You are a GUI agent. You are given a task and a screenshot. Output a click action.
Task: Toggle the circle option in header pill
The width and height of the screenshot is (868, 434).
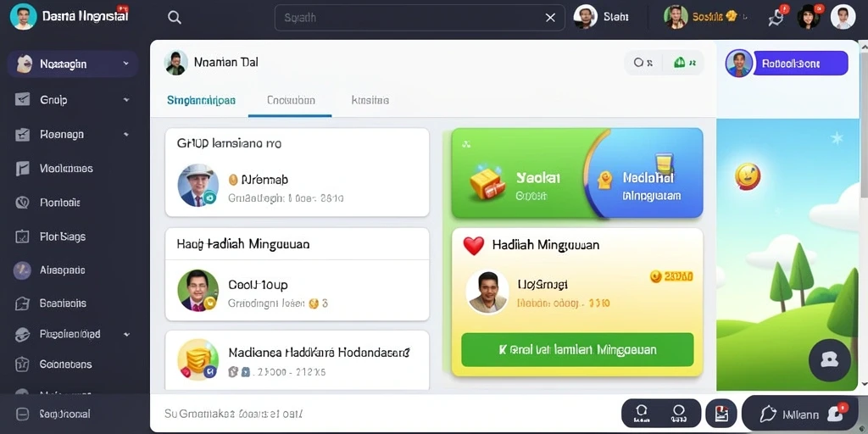643,63
